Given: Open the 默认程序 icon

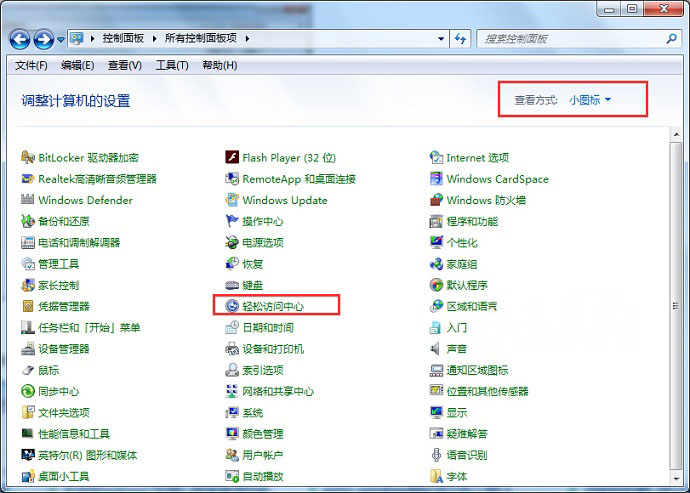Looking at the screenshot, I should 436,285.
